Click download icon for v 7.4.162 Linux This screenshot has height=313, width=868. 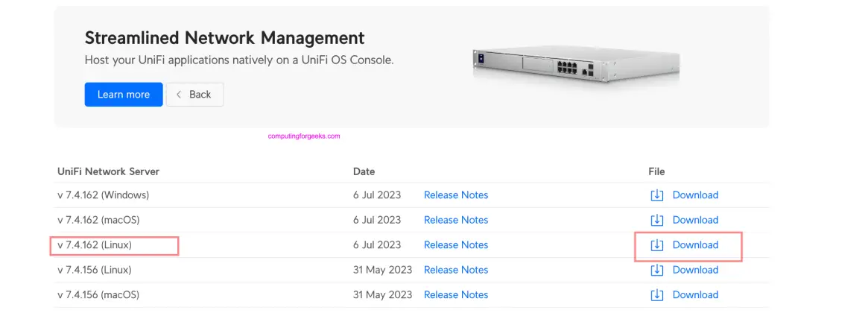(656, 245)
